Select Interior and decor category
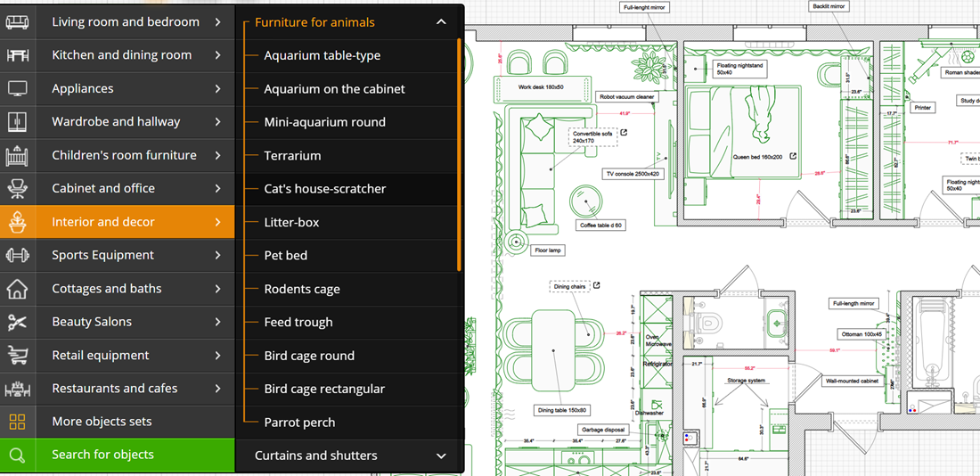 pos(118,221)
